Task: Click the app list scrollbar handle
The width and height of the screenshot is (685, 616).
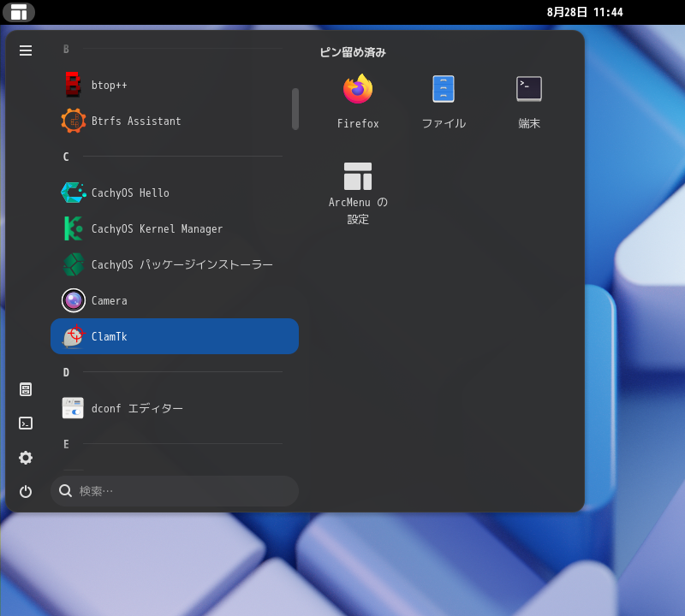Action: 295,109
